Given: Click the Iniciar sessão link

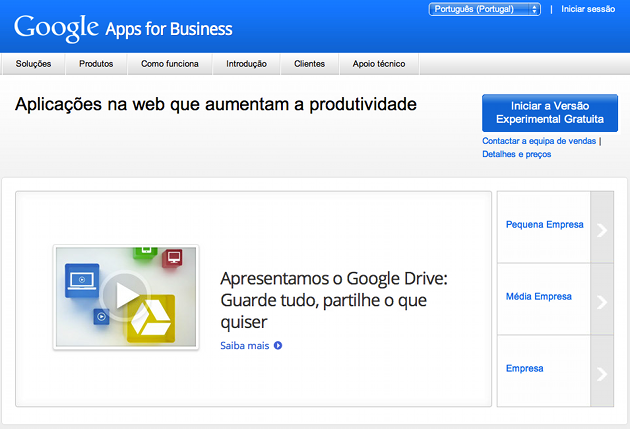Looking at the screenshot, I should pyautogui.click(x=588, y=9).
